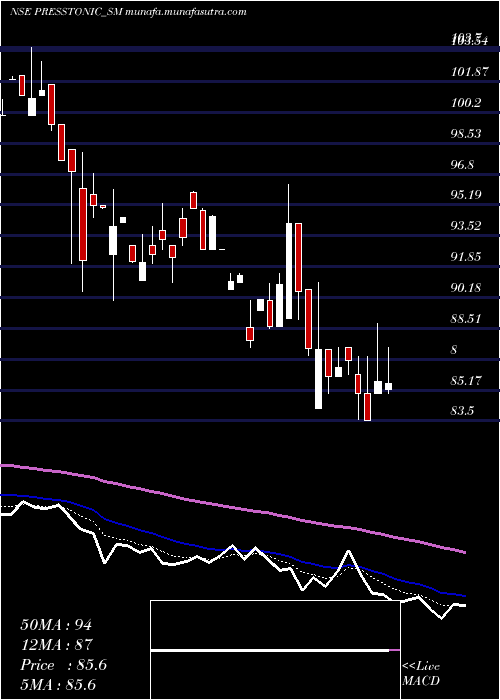Click the 5MA : 85.6 indicator text
The image size is (500, 700).
tap(59, 684)
